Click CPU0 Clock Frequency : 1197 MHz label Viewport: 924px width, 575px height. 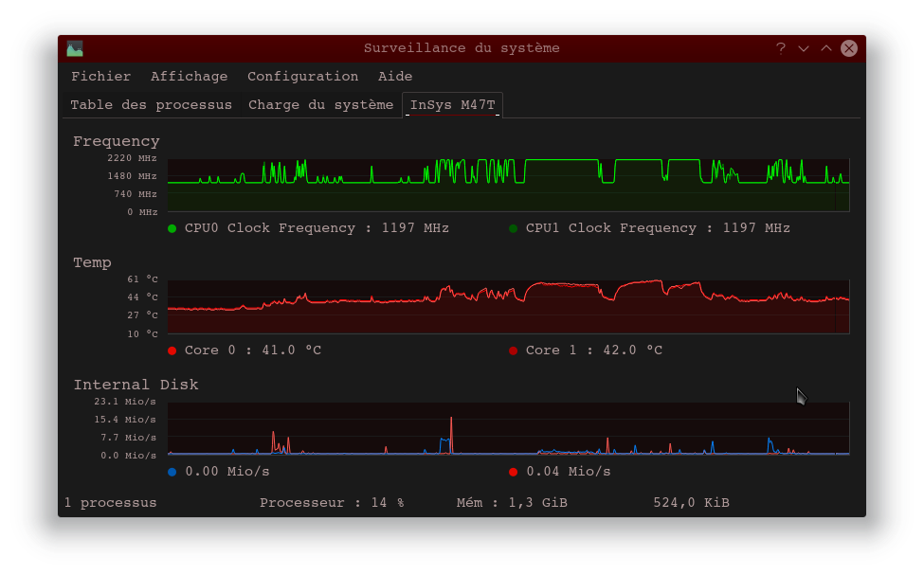(317, 228)
